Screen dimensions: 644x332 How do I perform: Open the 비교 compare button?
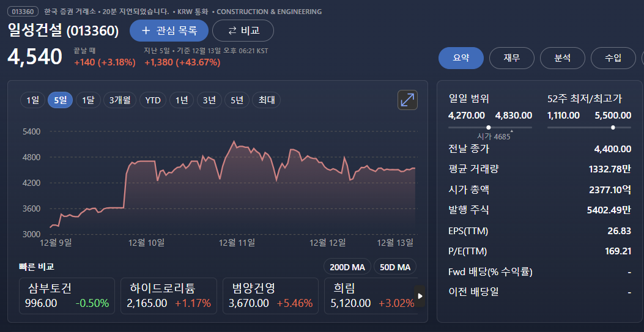click(243, 31)
